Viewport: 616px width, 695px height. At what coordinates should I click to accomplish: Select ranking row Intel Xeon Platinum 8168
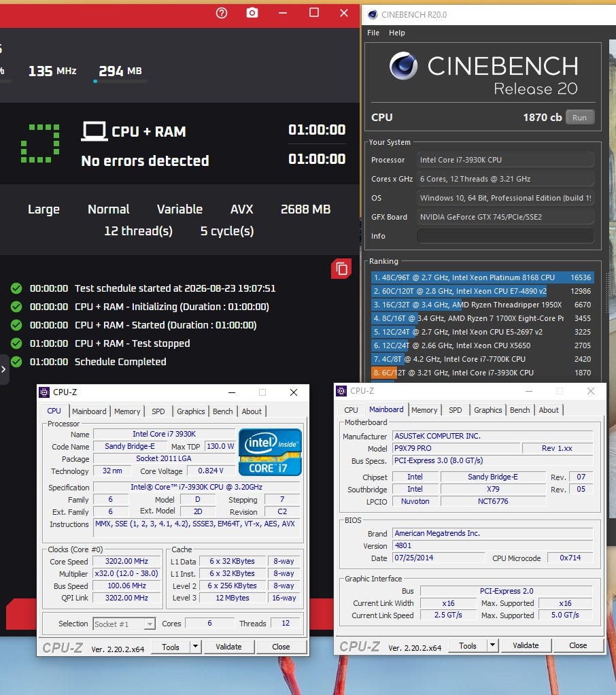482,277
